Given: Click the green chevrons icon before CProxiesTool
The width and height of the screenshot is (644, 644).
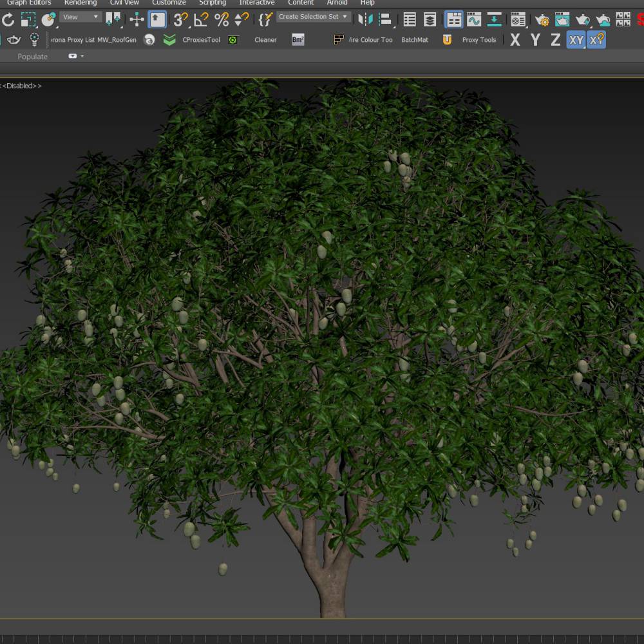Looking at the screenshot, I should point(169,40).
